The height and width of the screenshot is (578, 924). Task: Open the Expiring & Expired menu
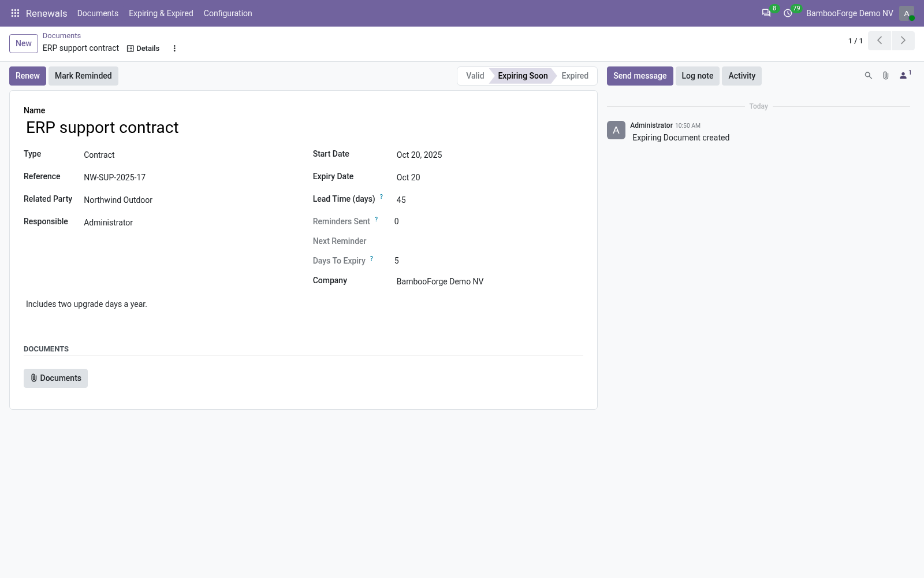coord(161,13)
